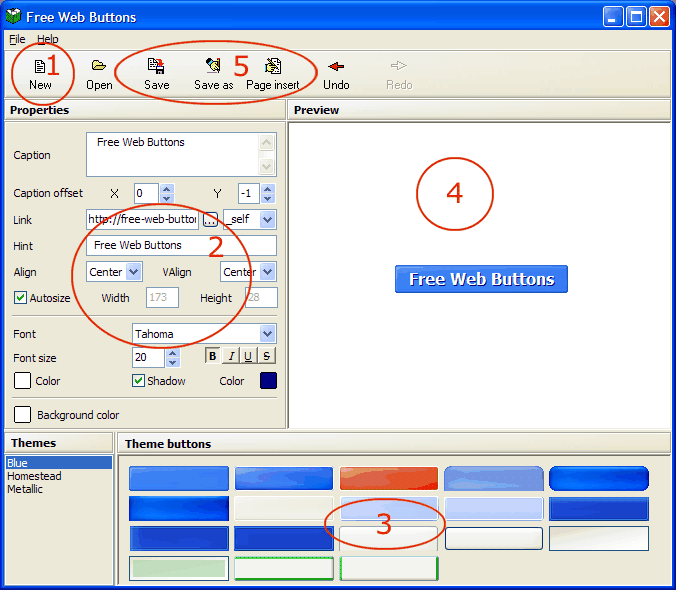Maximize the Free Web Buttons window

pyautogui.click(x=636, y=17)
